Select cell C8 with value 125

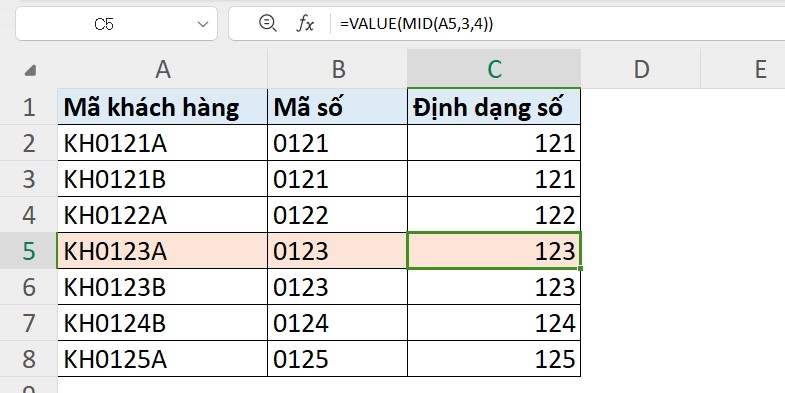click(x=494, y=359)
